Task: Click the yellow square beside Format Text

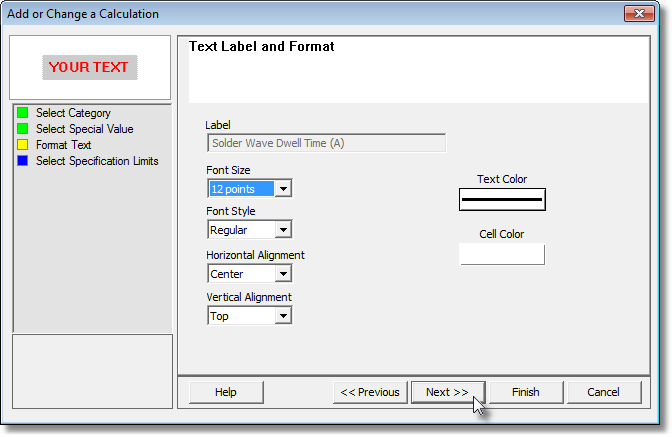Action: 23,144
